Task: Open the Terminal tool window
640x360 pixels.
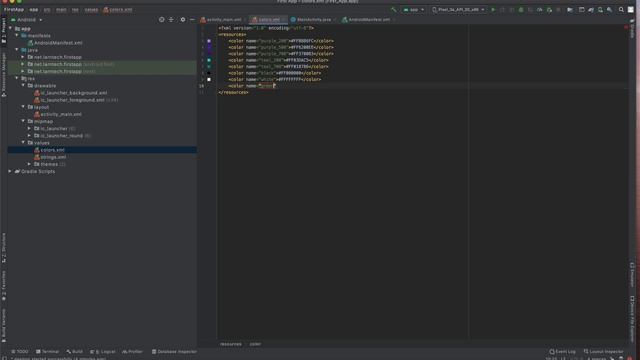Action: tap(47, 351)
